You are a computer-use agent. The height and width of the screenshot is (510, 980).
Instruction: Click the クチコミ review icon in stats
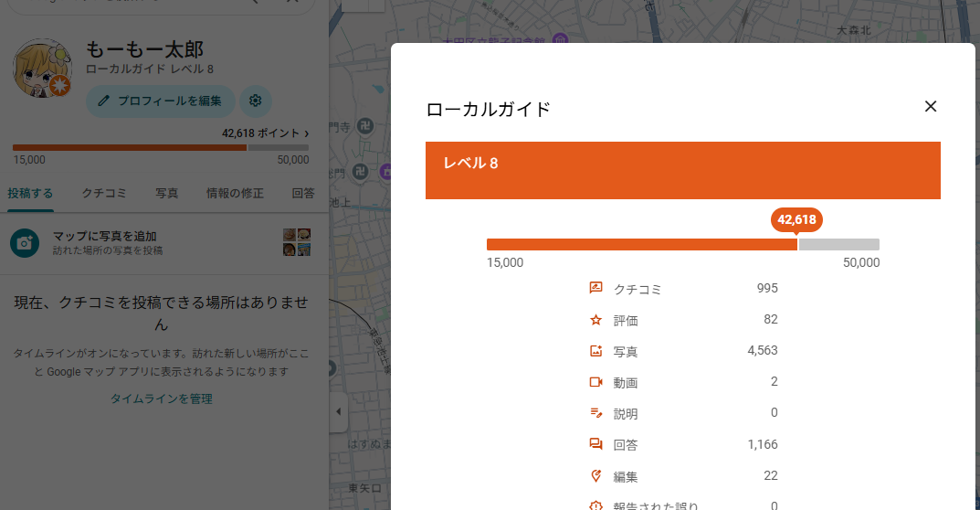click(x=596, y=288)
